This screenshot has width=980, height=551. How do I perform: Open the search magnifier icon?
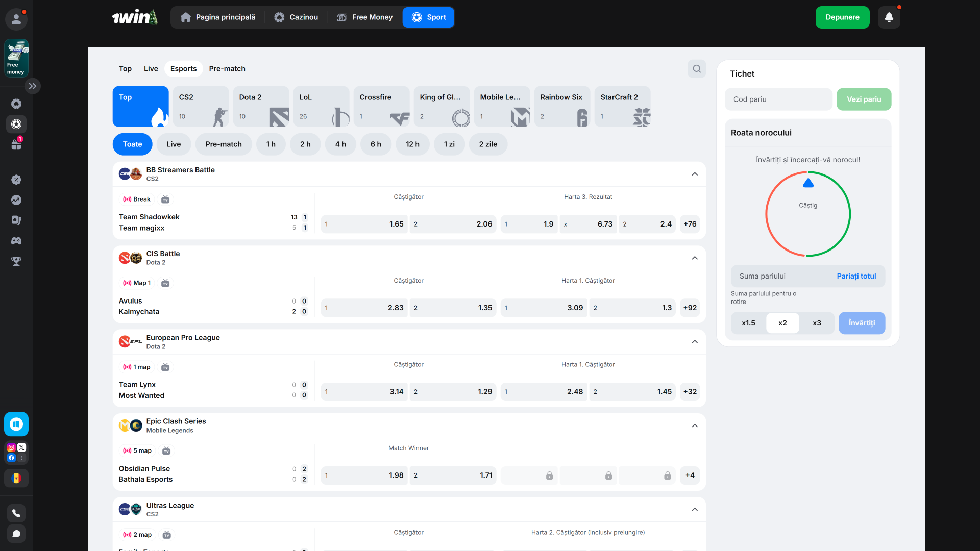coord(696,69)
